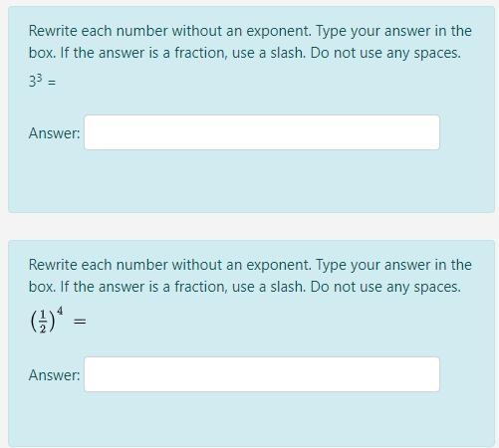Select the (1/2)⁴ expression

pyautogui.click(x=47, y=320)
